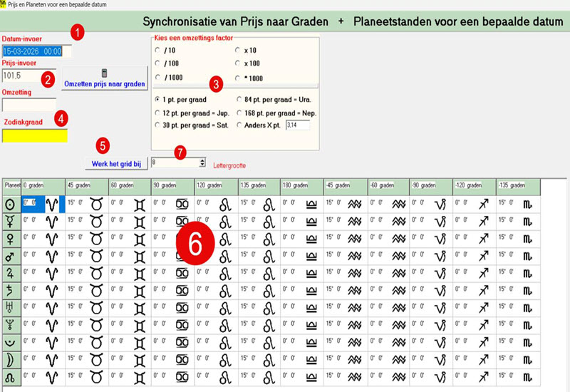This screenshot has height=392, width=570.
Task: Select the Venus planet row header
Action: click(11, 239)
